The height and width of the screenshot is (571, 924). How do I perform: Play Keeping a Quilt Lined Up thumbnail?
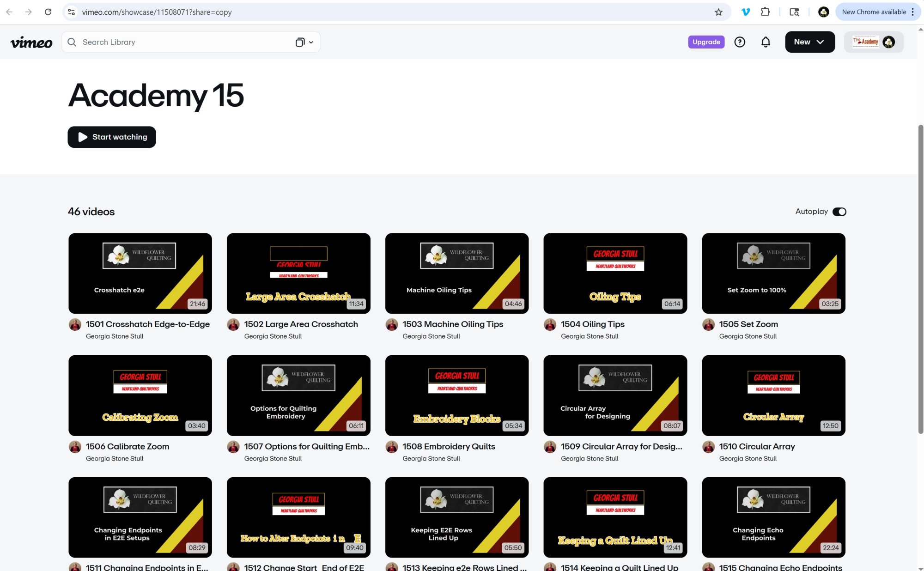615,517
